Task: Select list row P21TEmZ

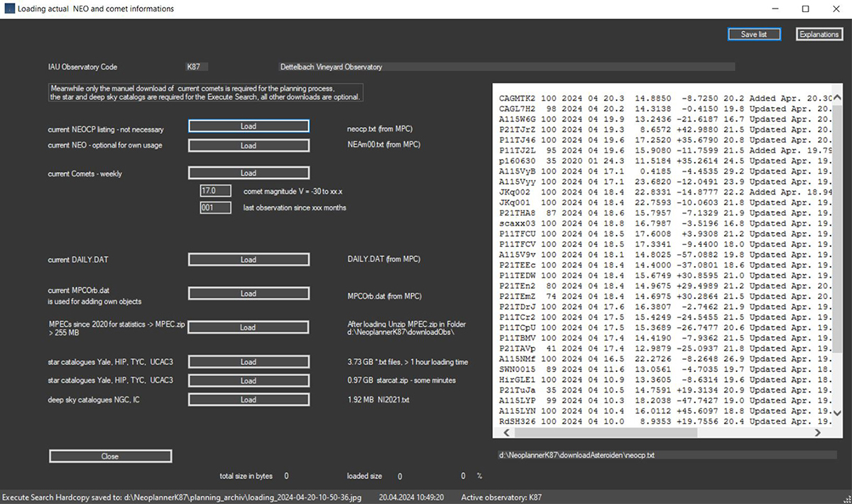Action: point(666,295)
